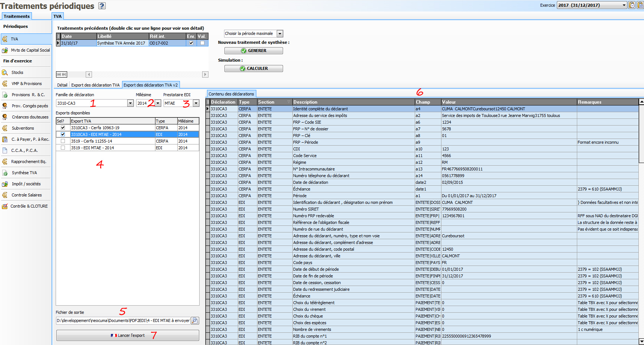The height and width of the screenshot is (345, 644).
Task: Click Lancer l'export button
Action: point(128,335)
